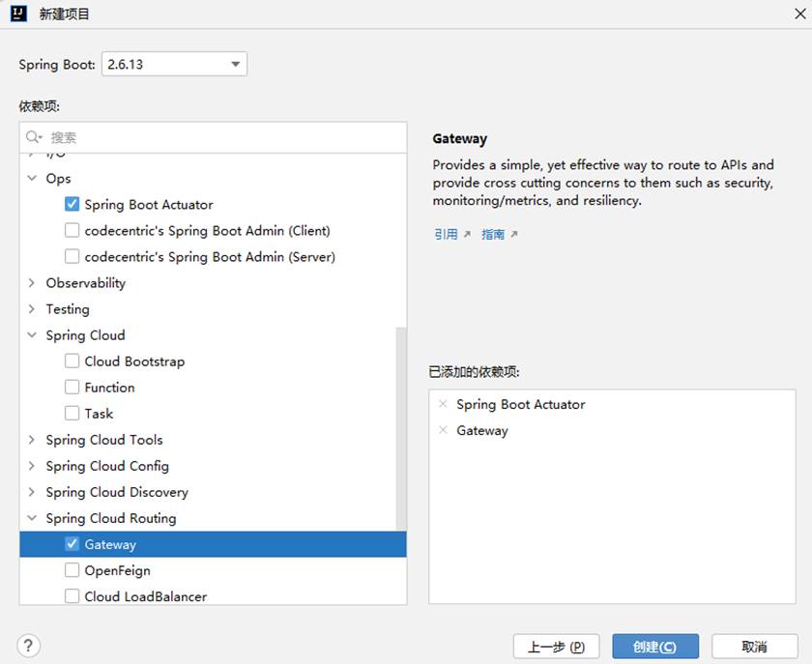812x664 pixels.
Task: Click the IntelliJ IDEA logo icon
Action: pos(18,14)
